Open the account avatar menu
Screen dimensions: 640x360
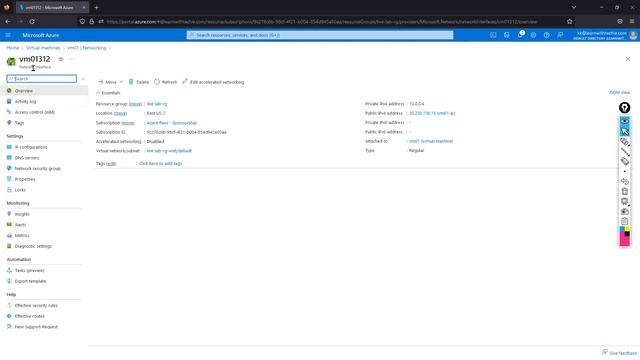pos(633,35)
